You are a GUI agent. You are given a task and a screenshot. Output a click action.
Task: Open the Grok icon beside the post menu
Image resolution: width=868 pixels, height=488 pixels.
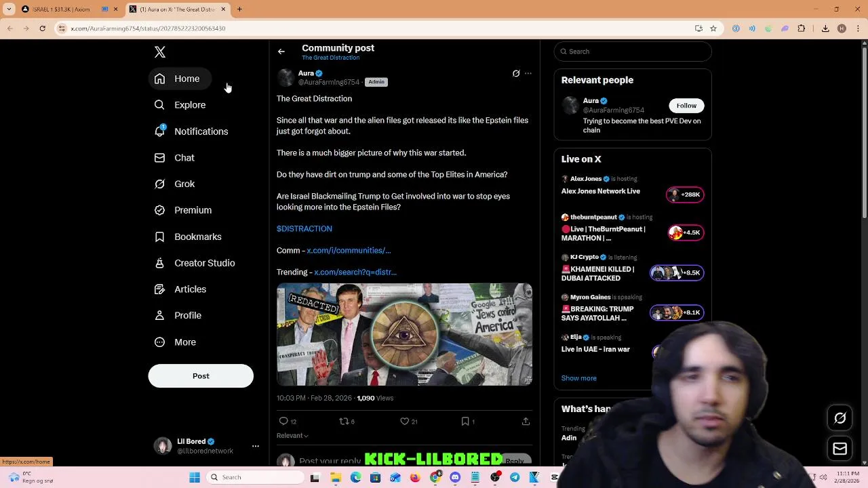point(516,73)
